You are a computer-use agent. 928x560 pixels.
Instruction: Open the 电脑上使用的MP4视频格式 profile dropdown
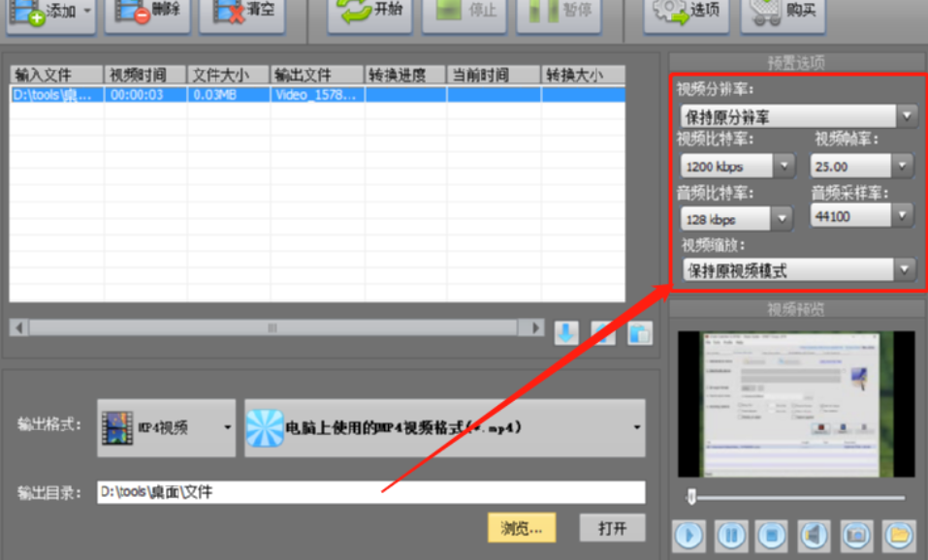tap(445, 427)
